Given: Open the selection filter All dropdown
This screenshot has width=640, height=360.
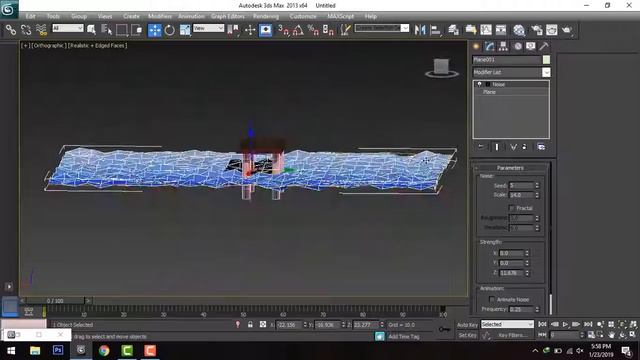Looking at the screenshot, I should 68,28.
